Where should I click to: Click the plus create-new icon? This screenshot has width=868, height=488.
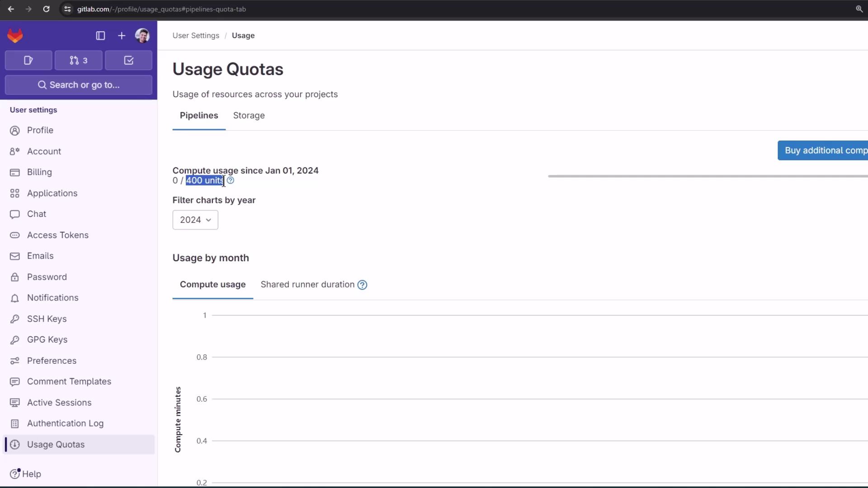(x=122, y=36)
